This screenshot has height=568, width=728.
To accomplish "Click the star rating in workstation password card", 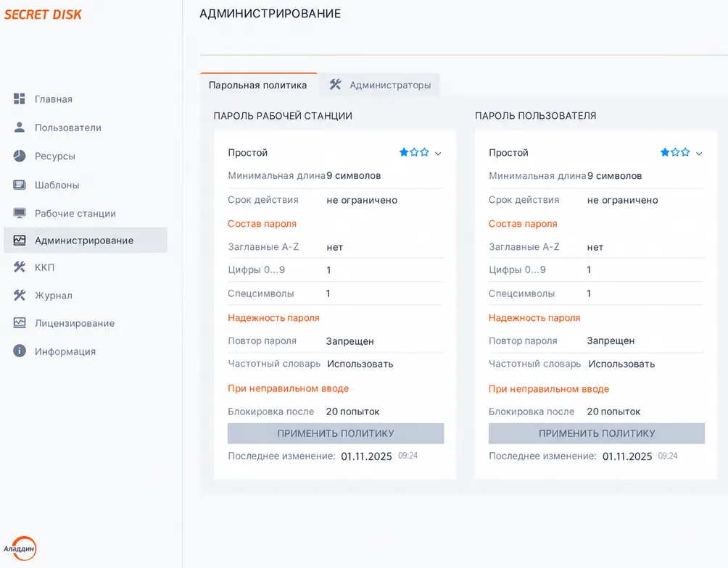I will 414,152.
